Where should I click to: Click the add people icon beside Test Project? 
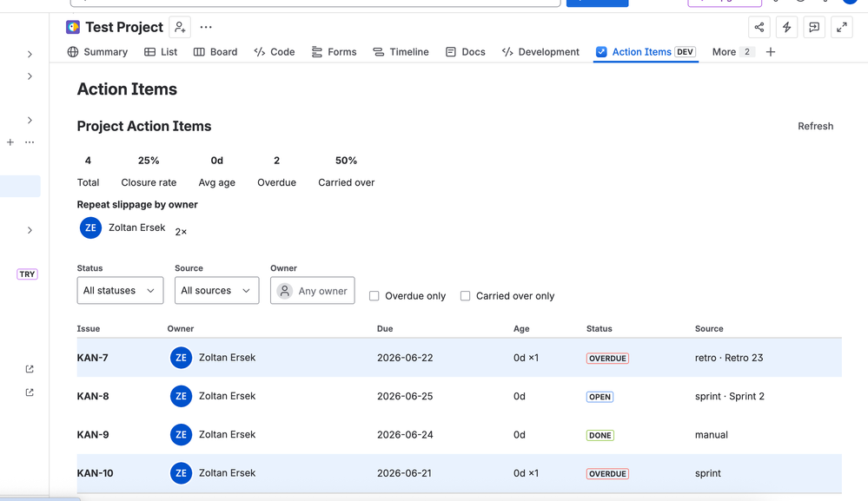tap(180, 27)
